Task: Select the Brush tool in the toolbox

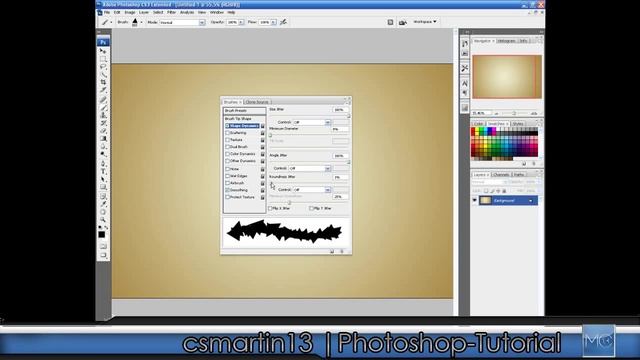Action: click(x=103, y=108)
